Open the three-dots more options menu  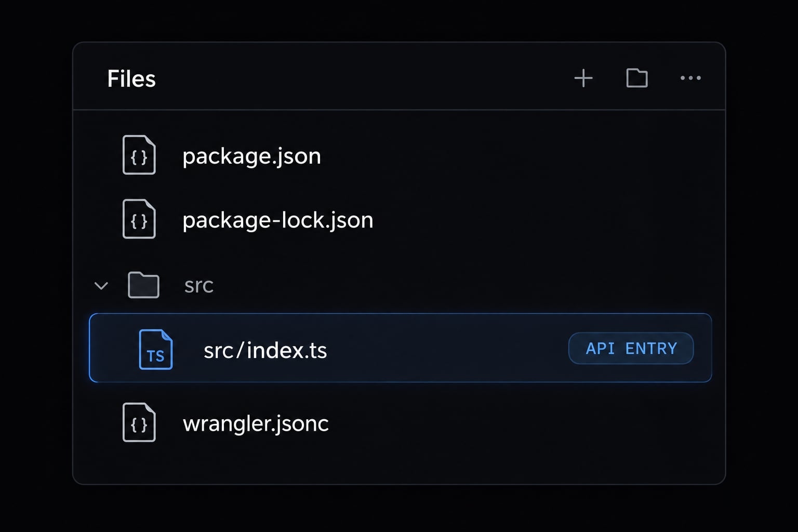[x=690, y=78]
